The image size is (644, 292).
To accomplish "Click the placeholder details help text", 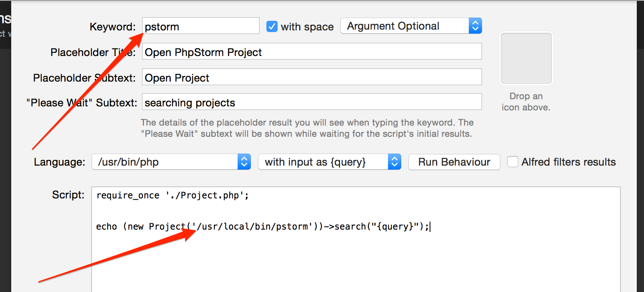I will coord(307,128).
